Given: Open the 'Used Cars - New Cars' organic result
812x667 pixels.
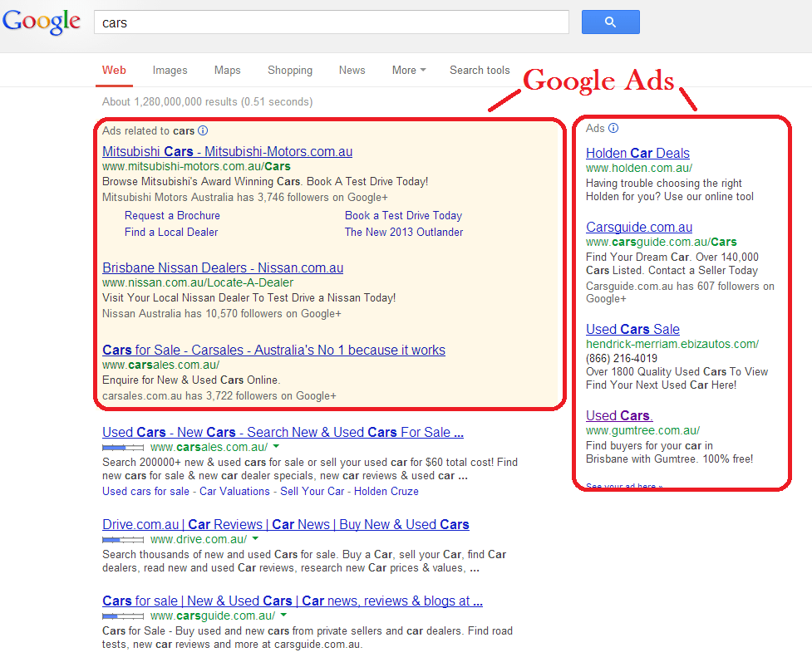Looking at the screenshot, I should point(283,432).
